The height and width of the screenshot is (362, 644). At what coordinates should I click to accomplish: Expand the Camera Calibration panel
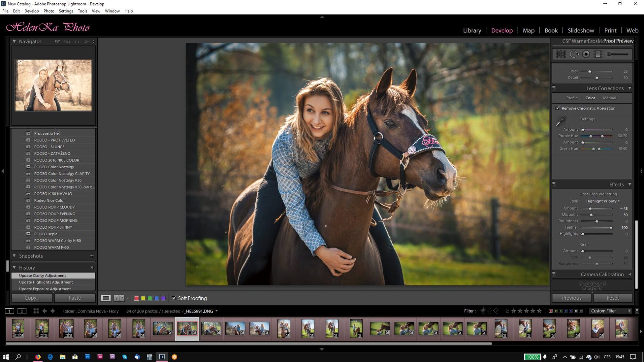630,274
